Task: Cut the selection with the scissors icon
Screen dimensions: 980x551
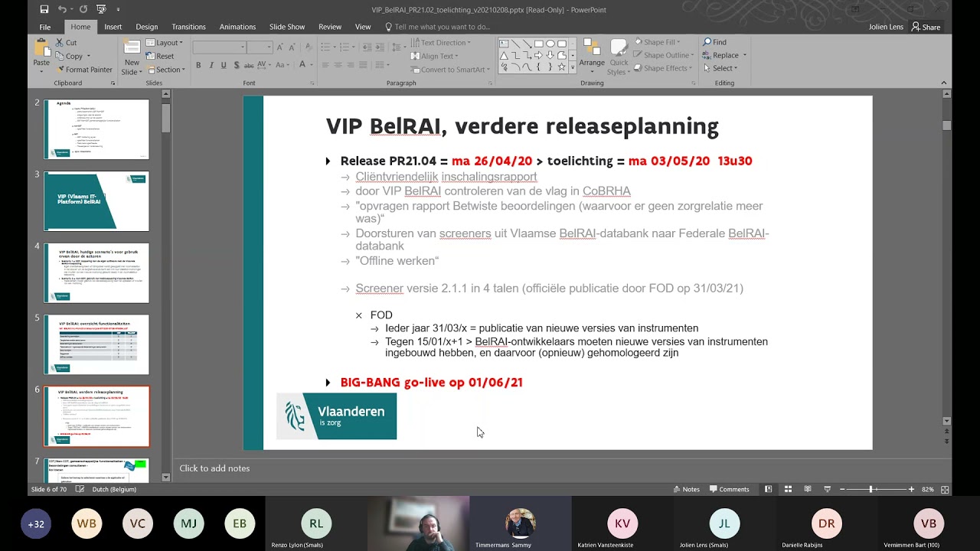Action: 60,43
